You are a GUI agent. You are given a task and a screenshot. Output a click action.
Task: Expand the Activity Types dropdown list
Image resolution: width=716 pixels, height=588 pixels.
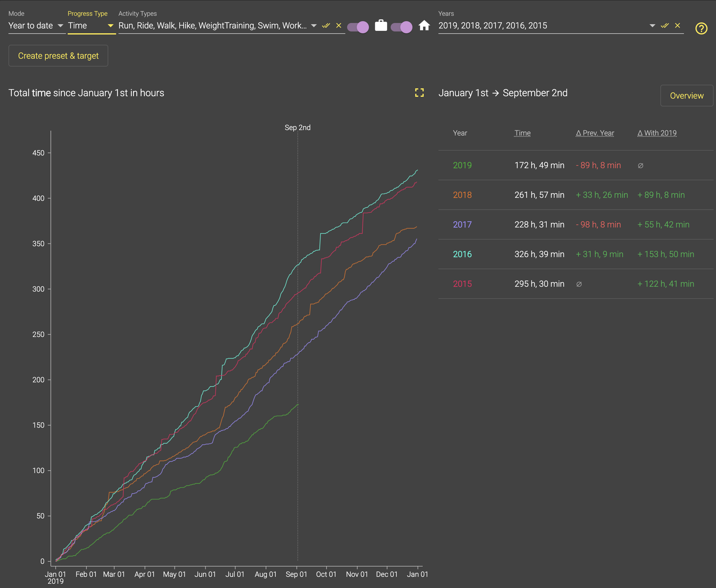[314, 26]
